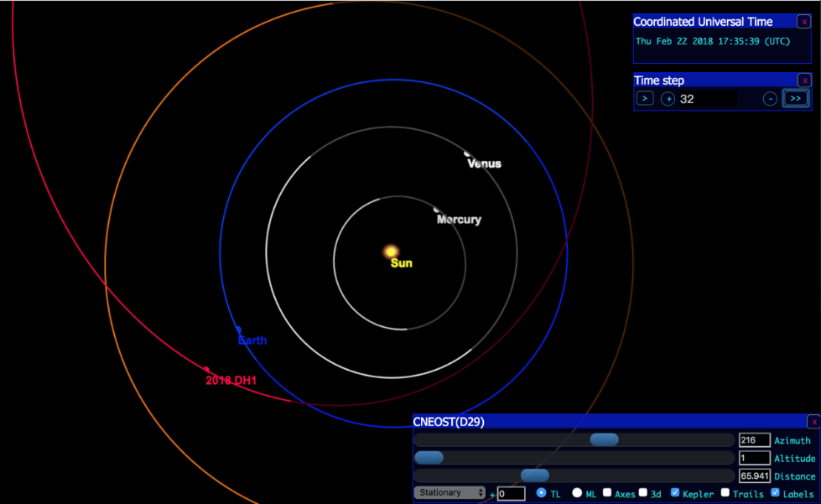The image size is (821, 504).
Task: Click the date 'Thu Feb 22 2018 17:35:39 (UTC)'
Action: (x=713, y=41)
